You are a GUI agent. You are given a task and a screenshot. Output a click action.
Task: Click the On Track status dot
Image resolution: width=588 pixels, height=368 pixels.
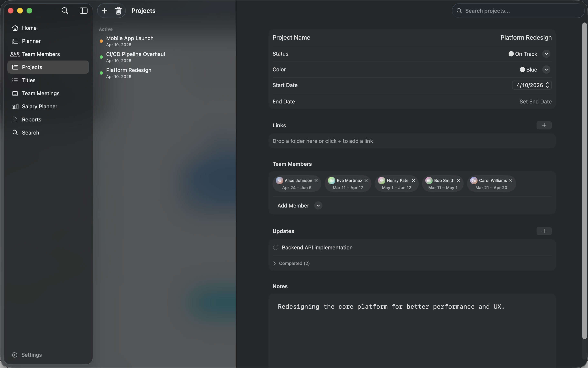(x=511, y=54)
